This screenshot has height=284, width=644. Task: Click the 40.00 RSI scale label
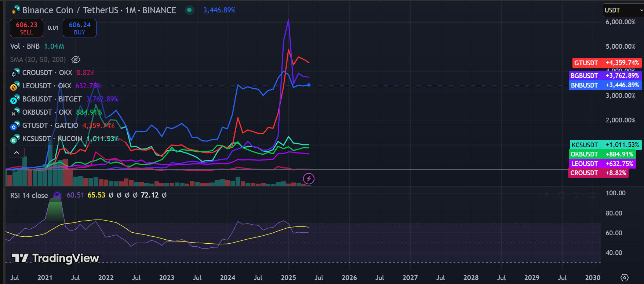click(614, 253)
